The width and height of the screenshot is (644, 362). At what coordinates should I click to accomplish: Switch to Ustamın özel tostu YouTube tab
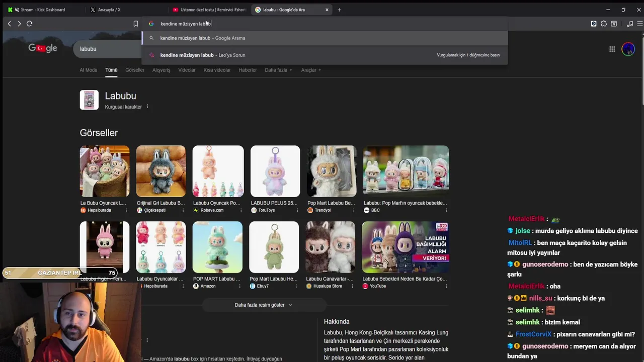209,10
